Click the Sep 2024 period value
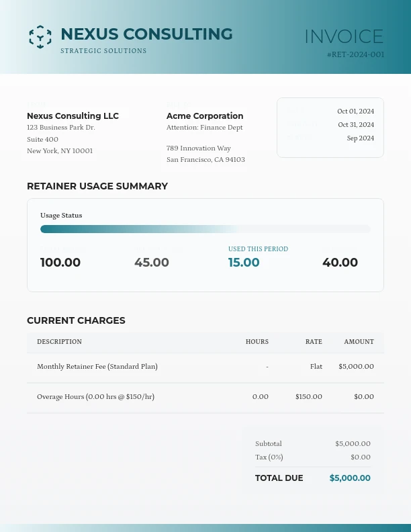Viewport: 411px width, 532px height. coord(361,138)
